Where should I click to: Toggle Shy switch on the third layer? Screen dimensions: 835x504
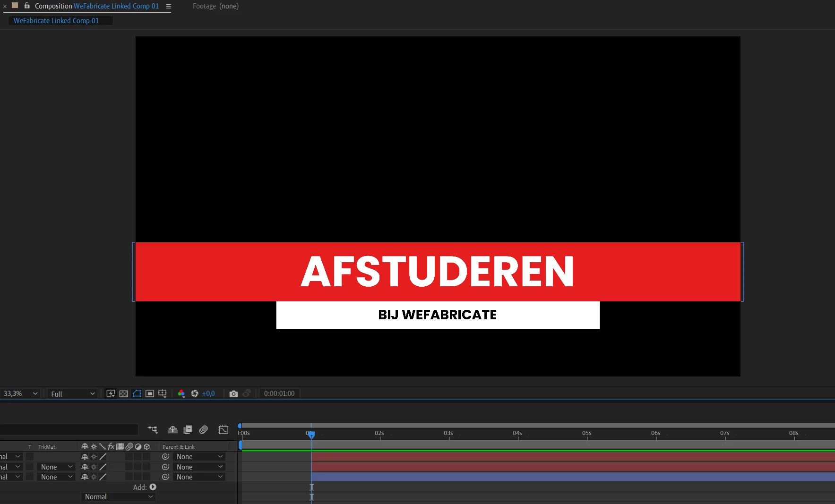85,477
